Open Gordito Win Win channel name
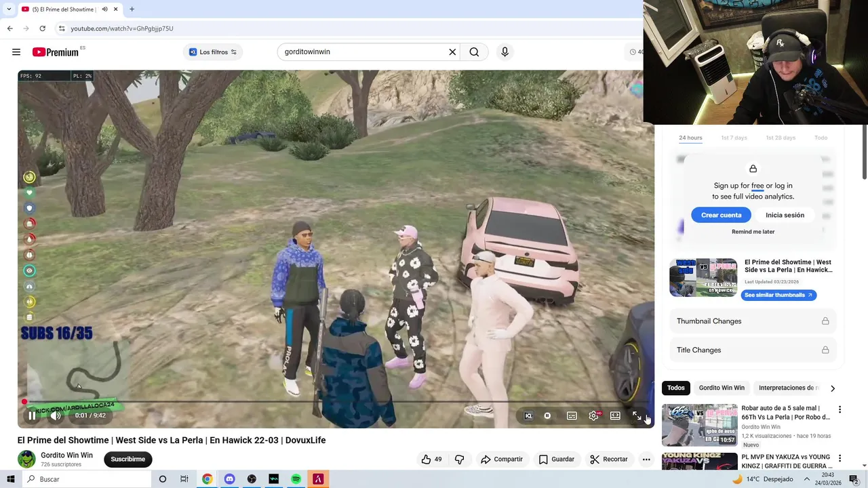This screenshot has height=488, width=868. pyautogui.click(x=66, y=455)
